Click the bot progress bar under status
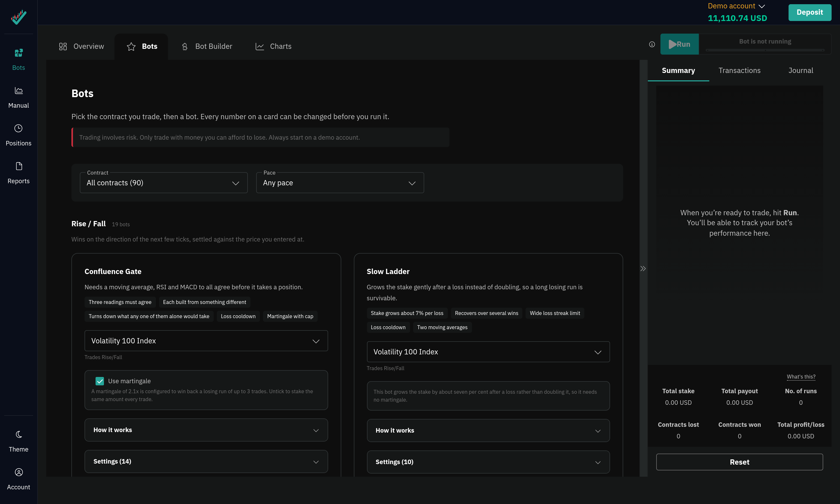Viewport: 840px width, 504px height. point(765,50)
